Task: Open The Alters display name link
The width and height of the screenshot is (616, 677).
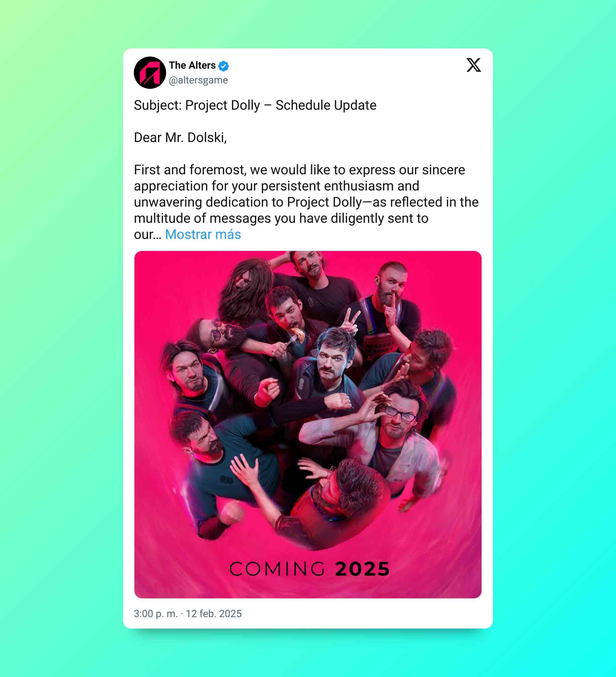Action: click(192, 65)
